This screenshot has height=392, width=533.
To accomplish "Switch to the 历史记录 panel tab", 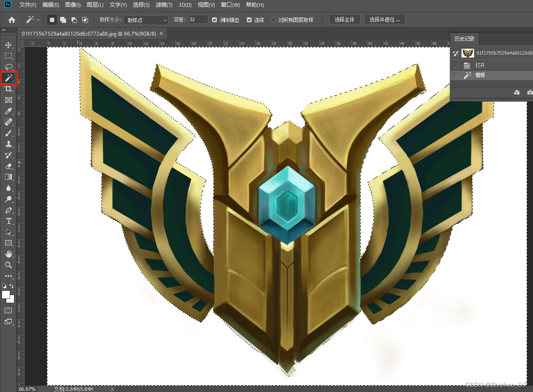I will pyautogui.click(x=464, y=39).
